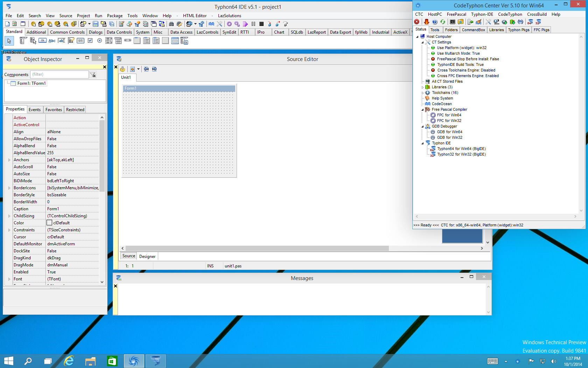Collapse the CT Settings tree node
This screenshot has height=368, width=588.
click(x=422, y=42)
